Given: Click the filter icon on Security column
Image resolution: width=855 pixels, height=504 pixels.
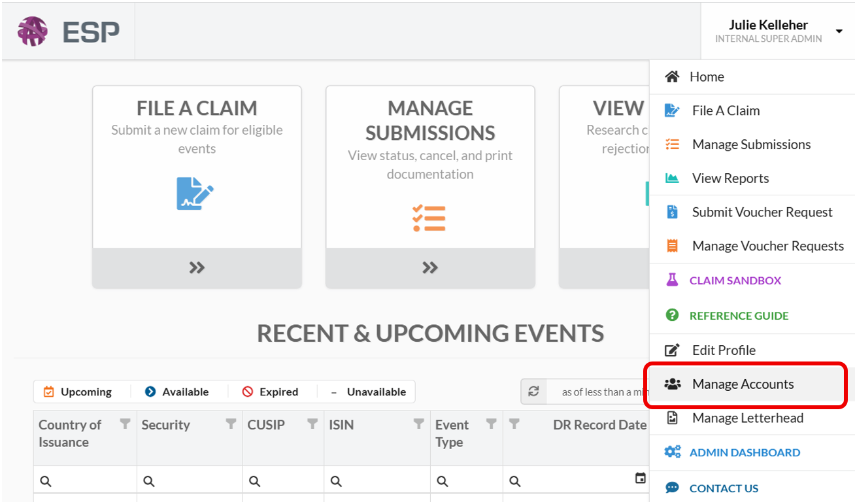Looking at the screenshot, I should click(x=231, y=424).
